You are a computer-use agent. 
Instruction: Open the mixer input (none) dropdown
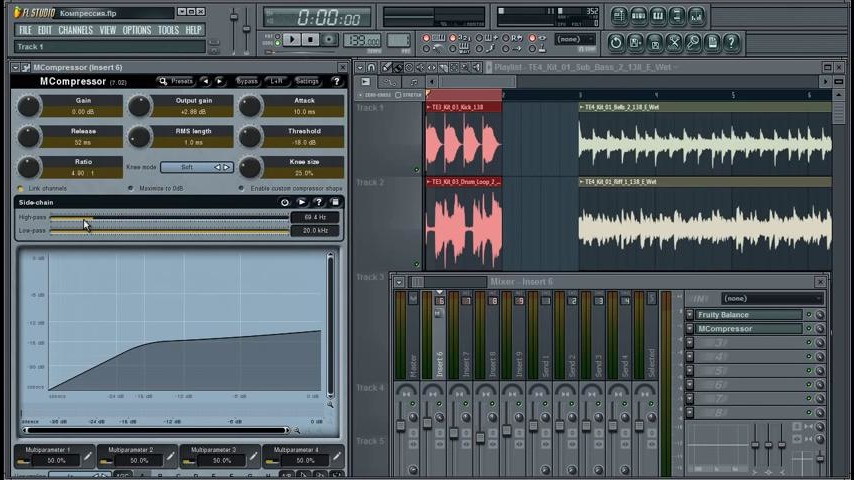772,299
